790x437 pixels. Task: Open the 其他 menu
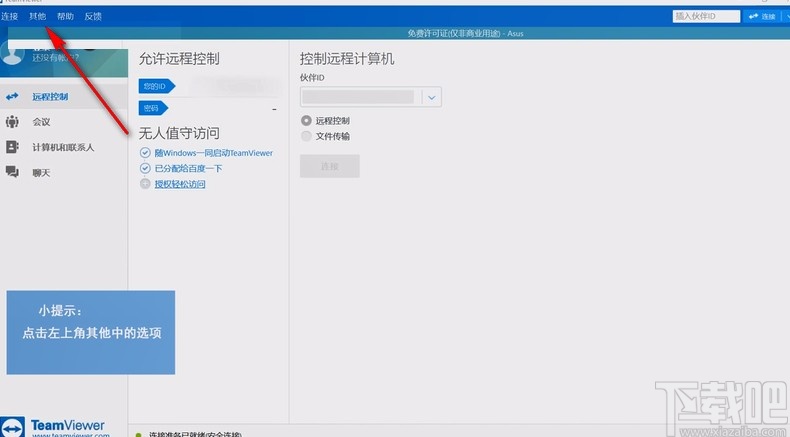37,17
